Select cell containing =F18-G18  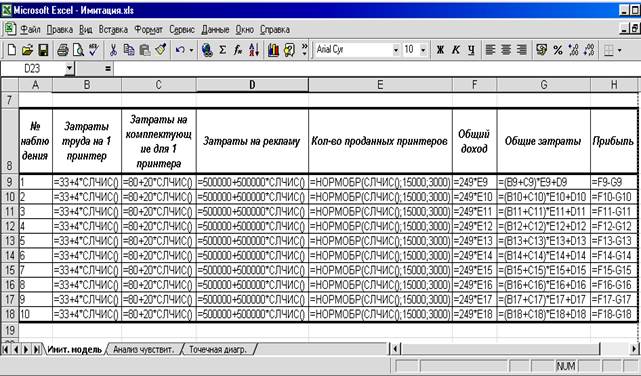pos(614,314)
